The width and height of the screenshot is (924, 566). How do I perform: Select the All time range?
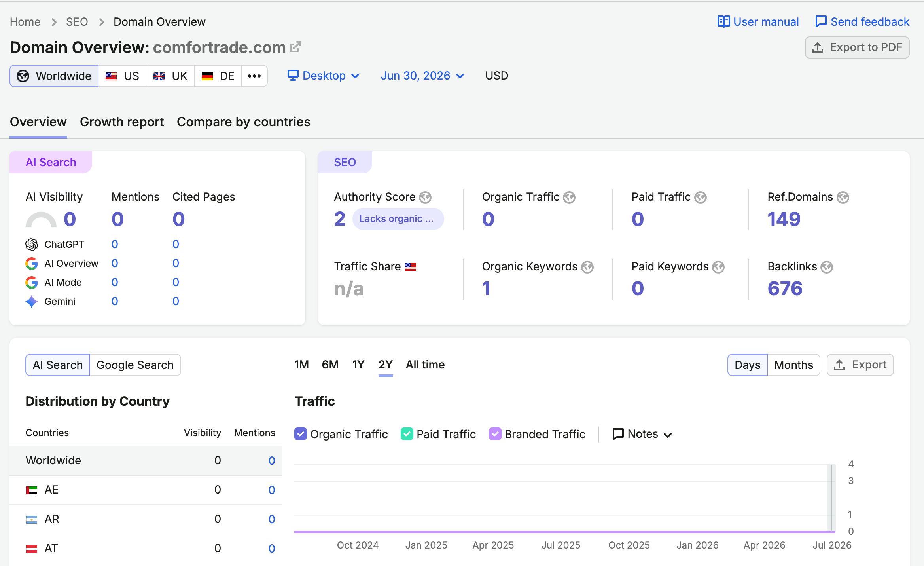tap(425, 365)
